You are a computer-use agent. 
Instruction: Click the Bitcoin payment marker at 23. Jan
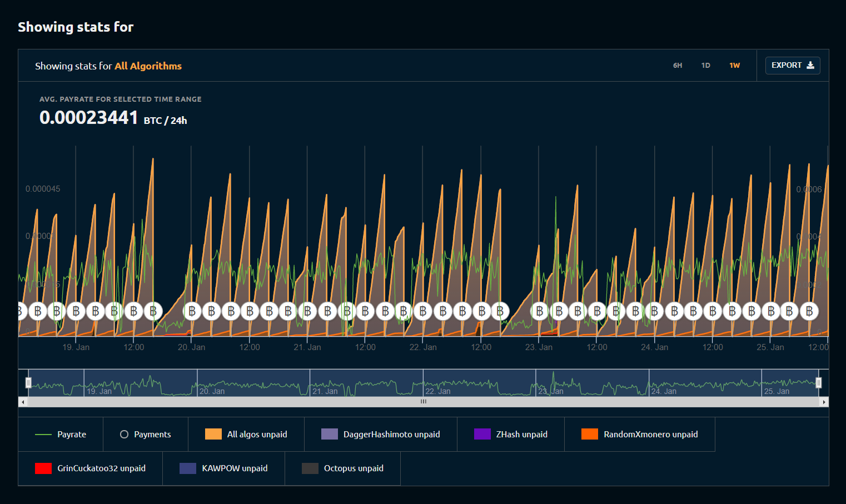(539, 311)
